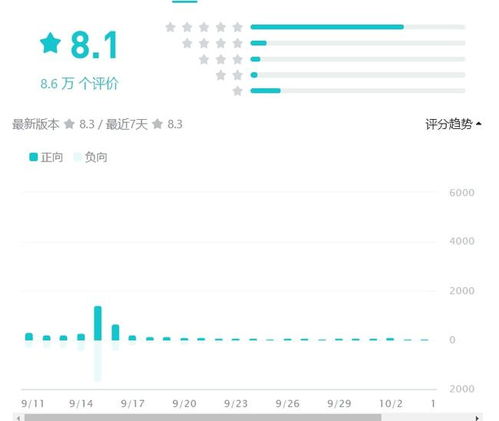Click the star icon next to 最近7天
This screenshot has height=421, width=499.
click(x=157, y=124)
